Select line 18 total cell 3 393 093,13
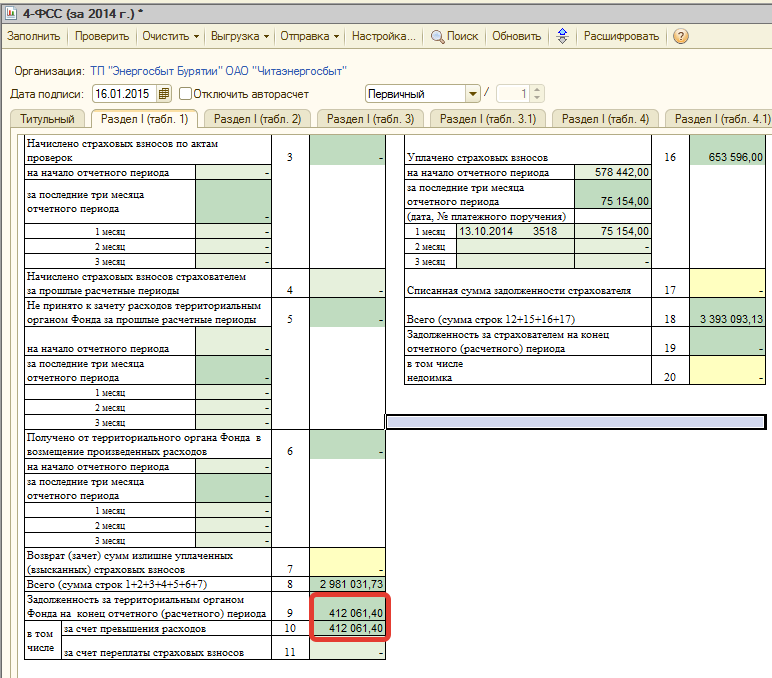The width and height of the screenshot is (772, 678). click(727, 312)
